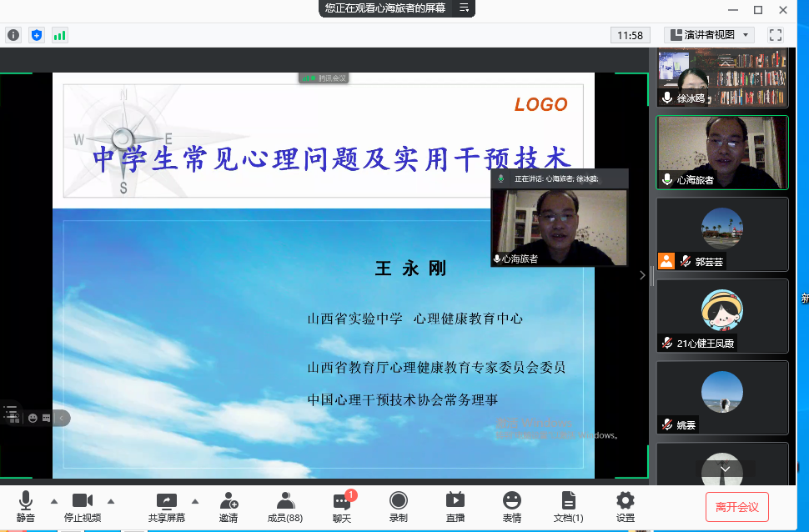809x532 pixels.
Task: Open the shared 文档(1) documents
Action: 568,504
